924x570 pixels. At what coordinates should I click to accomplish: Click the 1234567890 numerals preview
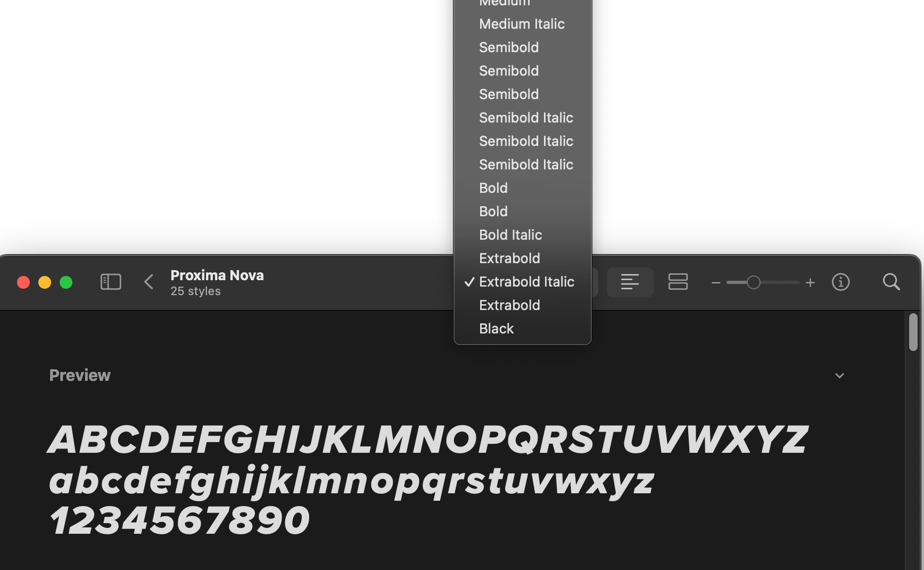[179, 521]
